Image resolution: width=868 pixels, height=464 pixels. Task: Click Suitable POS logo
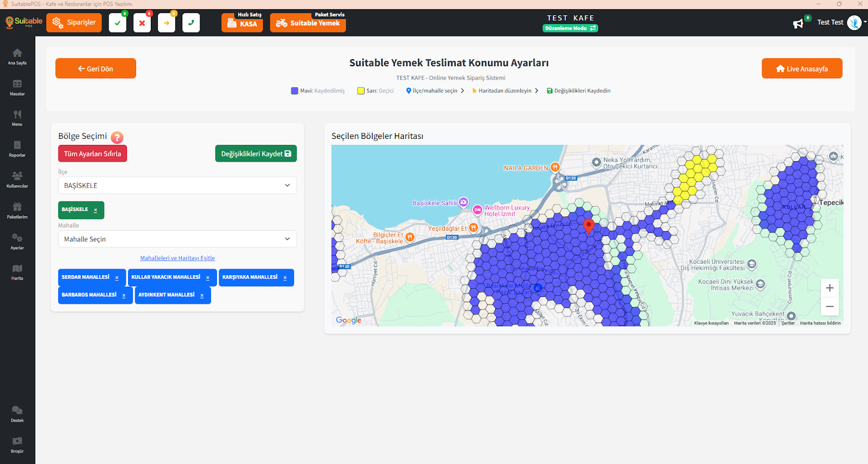24,22
